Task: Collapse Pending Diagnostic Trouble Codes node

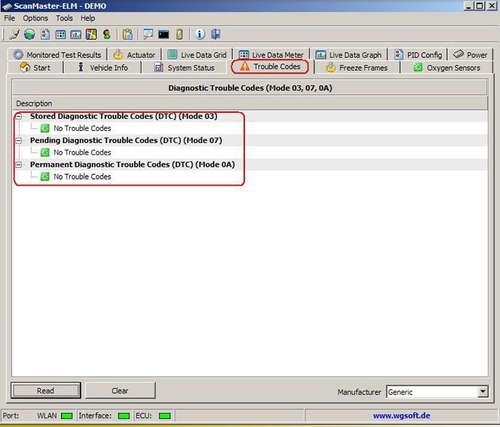Action: point(19,141)
